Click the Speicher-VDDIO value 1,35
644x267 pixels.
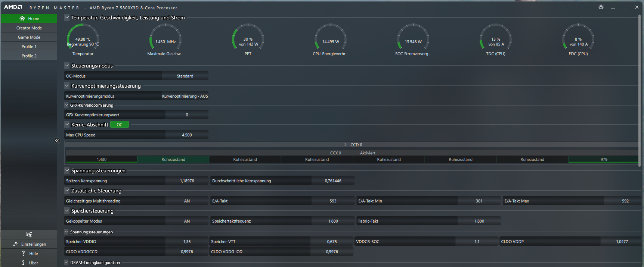(x=187, y=242)
